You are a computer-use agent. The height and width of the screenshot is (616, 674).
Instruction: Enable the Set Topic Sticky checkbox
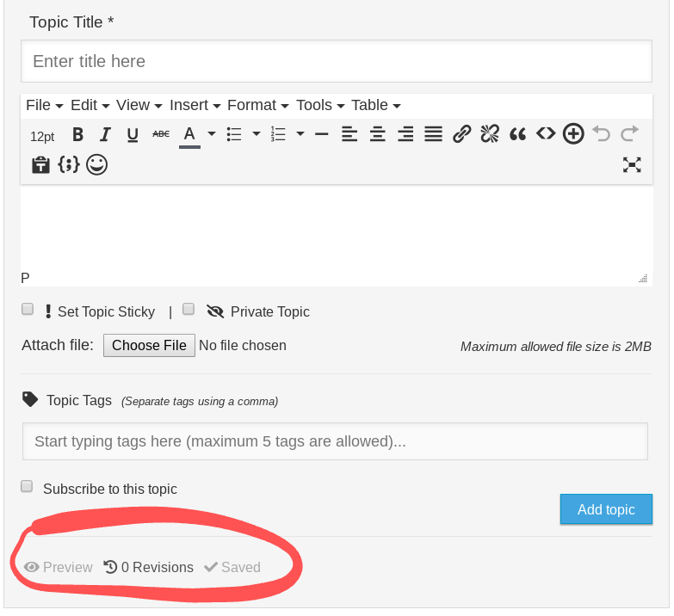pyautogui.click(x=28, y=310)
